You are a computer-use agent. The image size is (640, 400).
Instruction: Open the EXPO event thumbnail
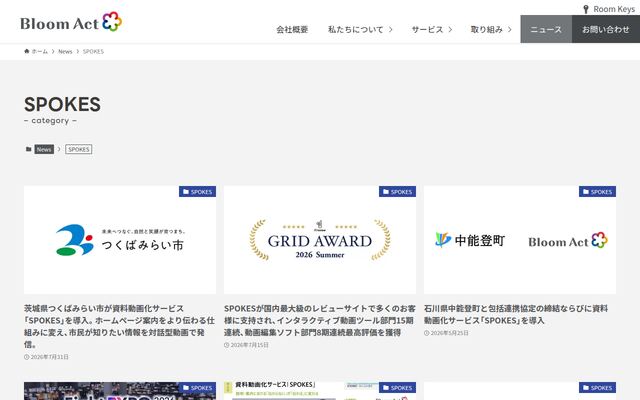pos(120,391)
